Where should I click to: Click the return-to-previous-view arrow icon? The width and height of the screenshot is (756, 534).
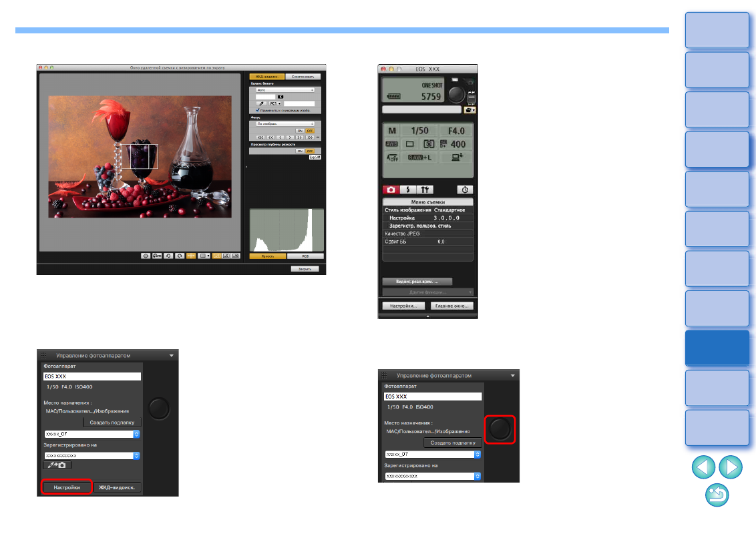point(717,495)
